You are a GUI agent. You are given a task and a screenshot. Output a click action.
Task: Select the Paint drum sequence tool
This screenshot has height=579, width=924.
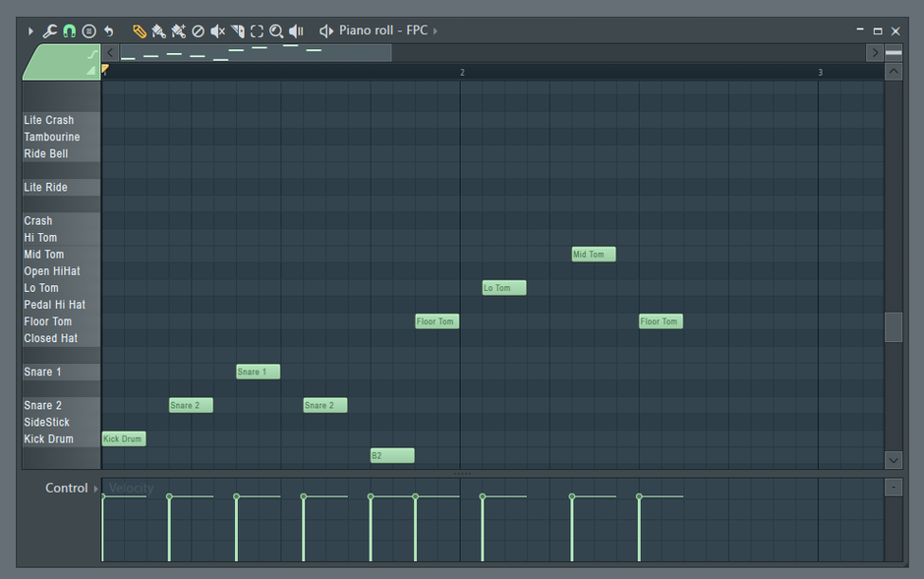click(x=178, y=30)
